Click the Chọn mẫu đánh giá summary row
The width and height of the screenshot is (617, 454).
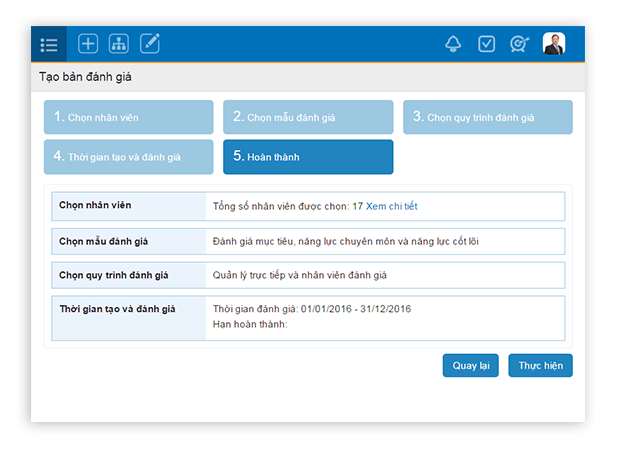[x=307, y=241]
